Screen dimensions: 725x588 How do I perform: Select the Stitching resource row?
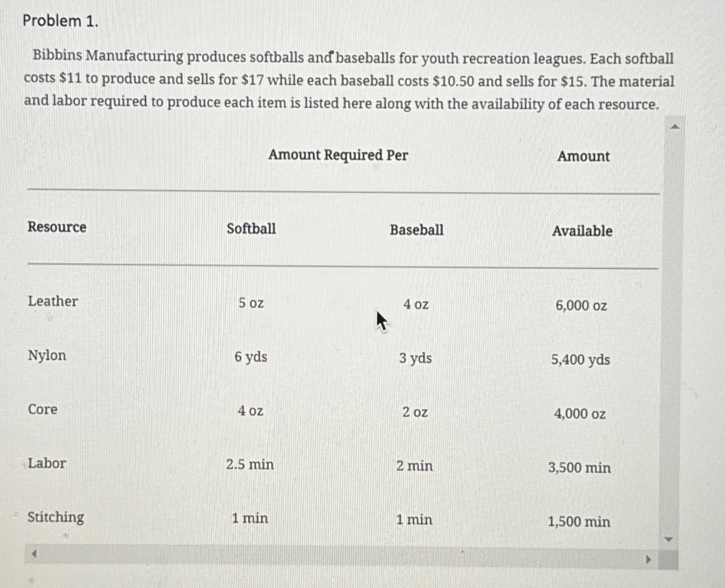(x=56, y=517)
